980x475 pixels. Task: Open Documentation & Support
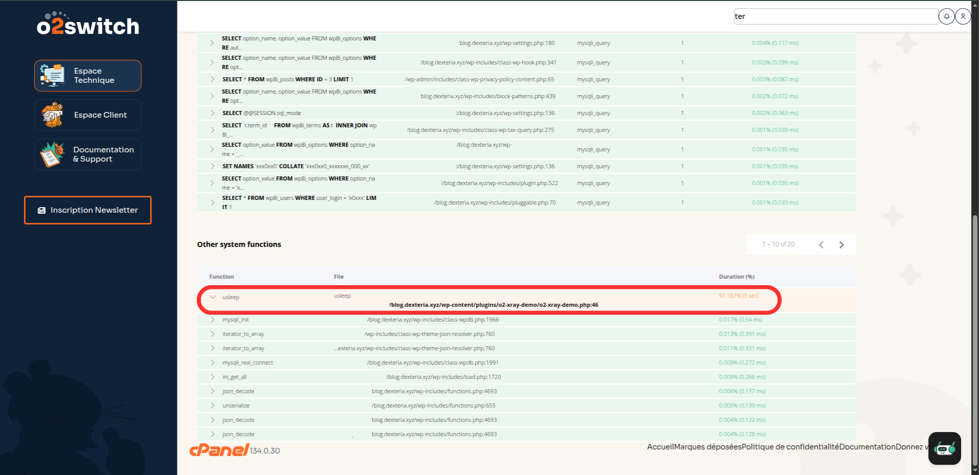(88, 154)
